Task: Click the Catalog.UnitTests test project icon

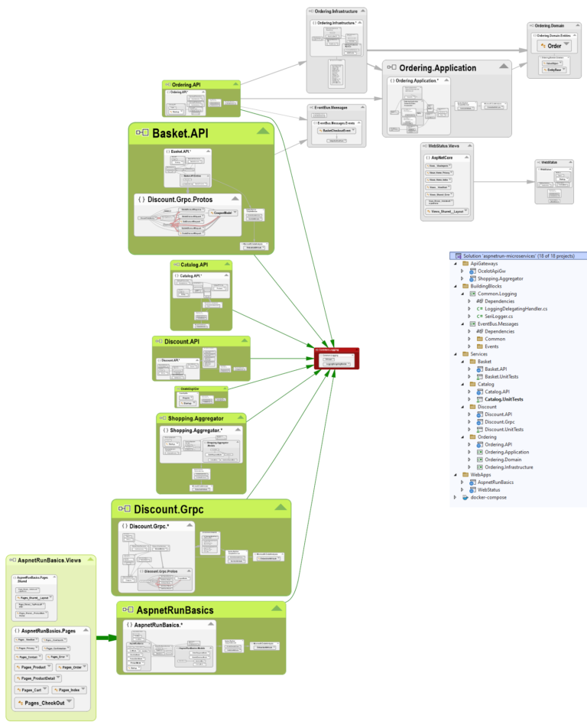Action: point(479,399)
